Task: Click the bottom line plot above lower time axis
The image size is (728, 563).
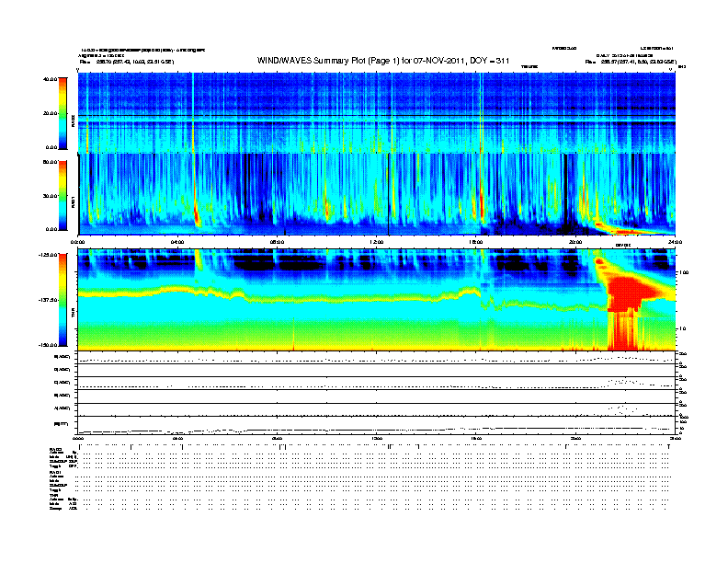Action: 376,425
